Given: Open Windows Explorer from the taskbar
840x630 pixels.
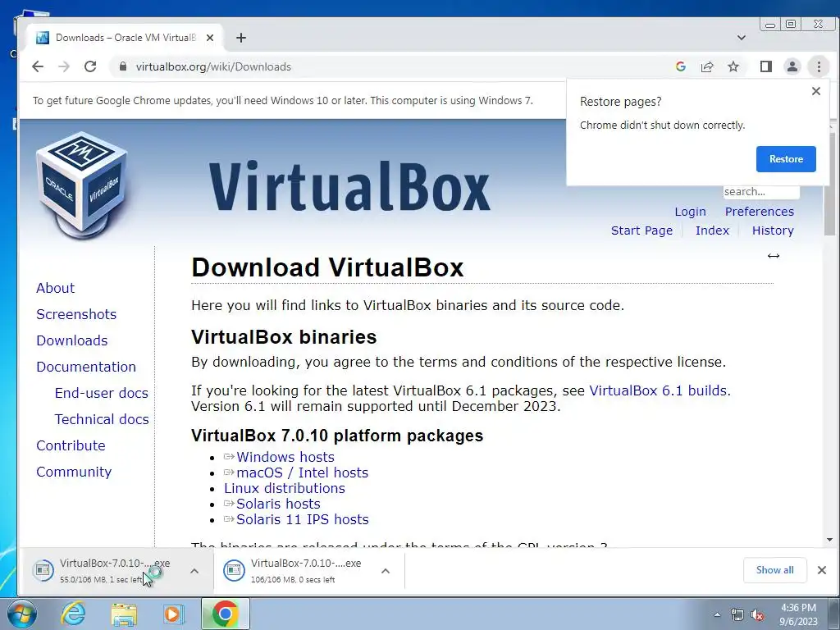Looking at the screenshot, I should pos(124,614).
